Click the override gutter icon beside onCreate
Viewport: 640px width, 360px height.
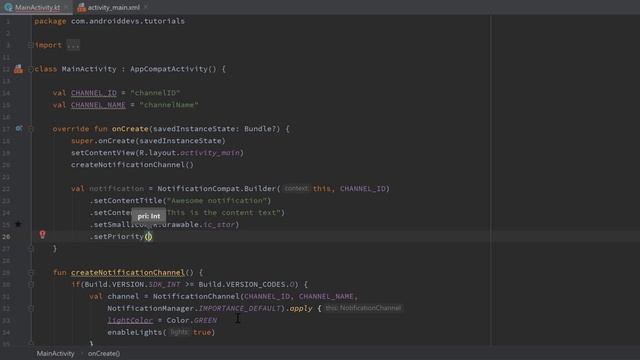pyautogui.click(x=19, y=129)
